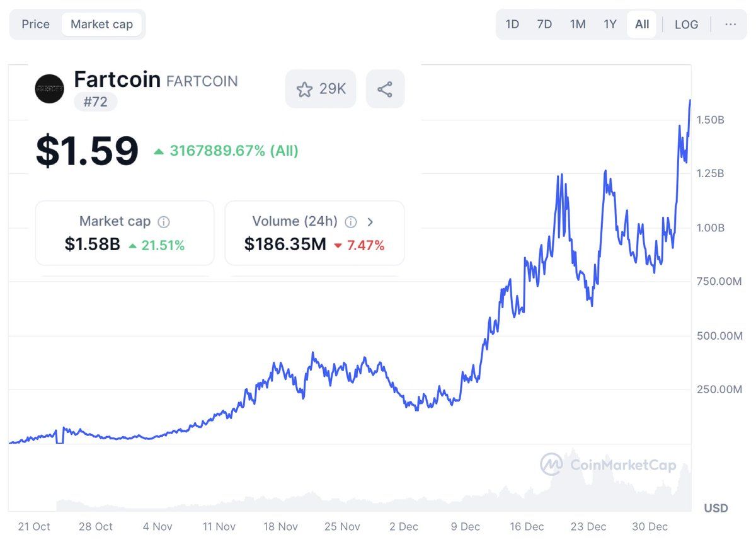Select the 1Y time range
Screen dimensions: 756x542
(x=609, y=24)
